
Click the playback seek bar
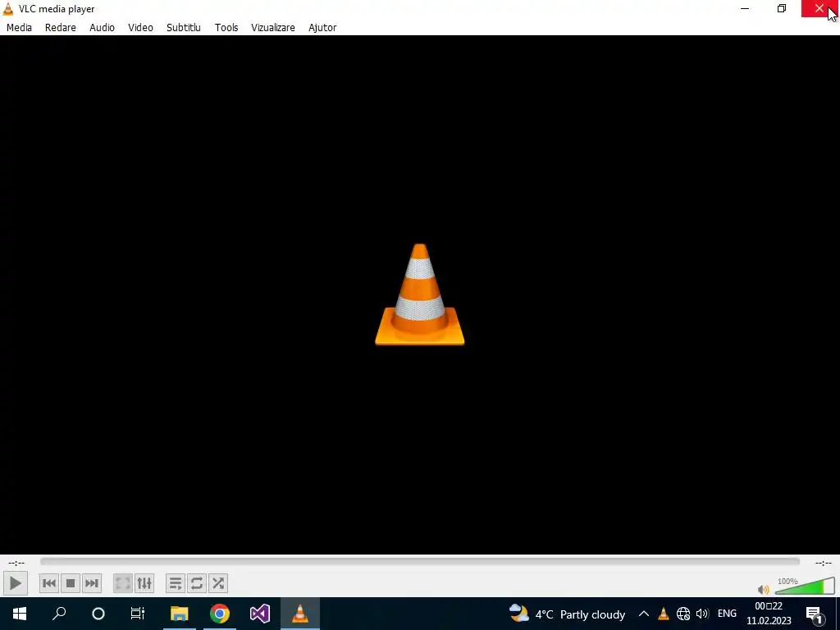click(419, 561)
